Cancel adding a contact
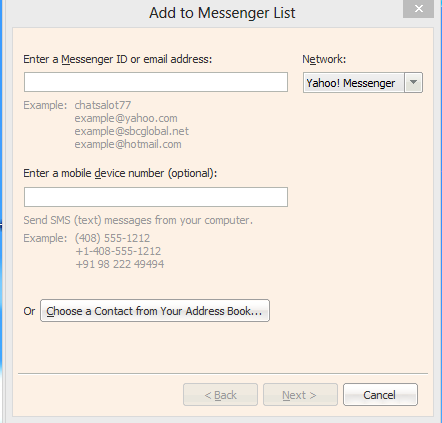Viewport: 442px width, 423px height. 380,395
